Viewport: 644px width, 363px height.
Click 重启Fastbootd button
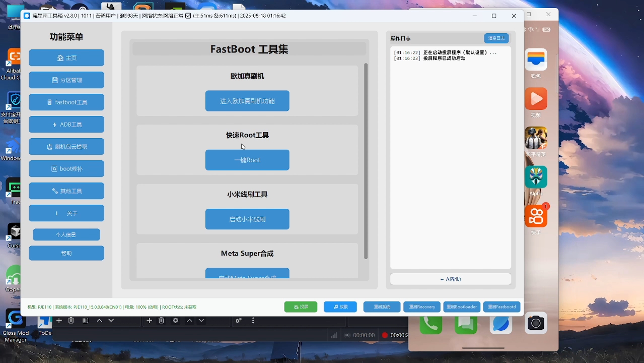[x=502, y=307]
